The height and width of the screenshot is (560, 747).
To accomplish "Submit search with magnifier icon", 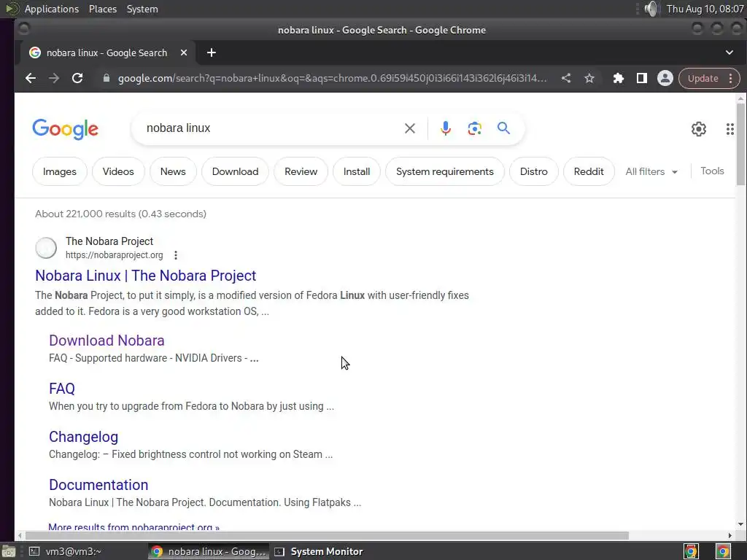I will pos(503,128).
